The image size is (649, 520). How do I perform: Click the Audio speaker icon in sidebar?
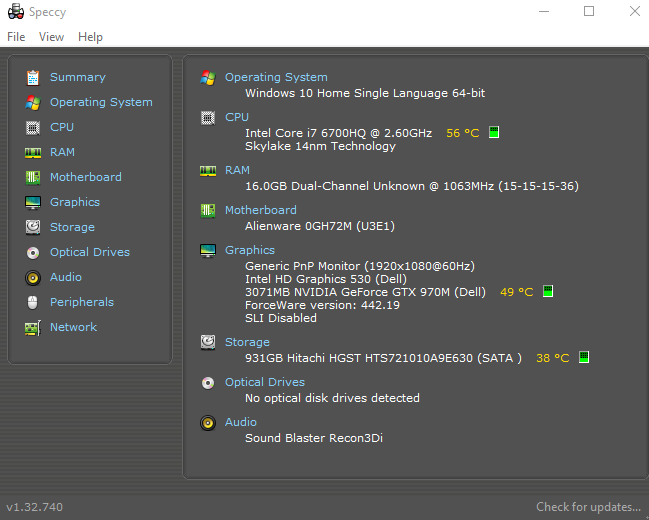click(x=33, y=278)
